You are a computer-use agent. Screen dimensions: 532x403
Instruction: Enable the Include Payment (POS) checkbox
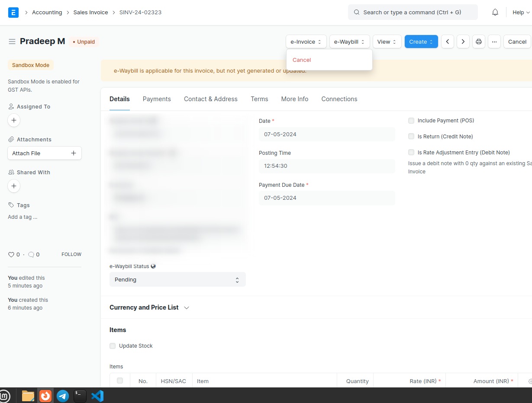click(x=411, y=121)
